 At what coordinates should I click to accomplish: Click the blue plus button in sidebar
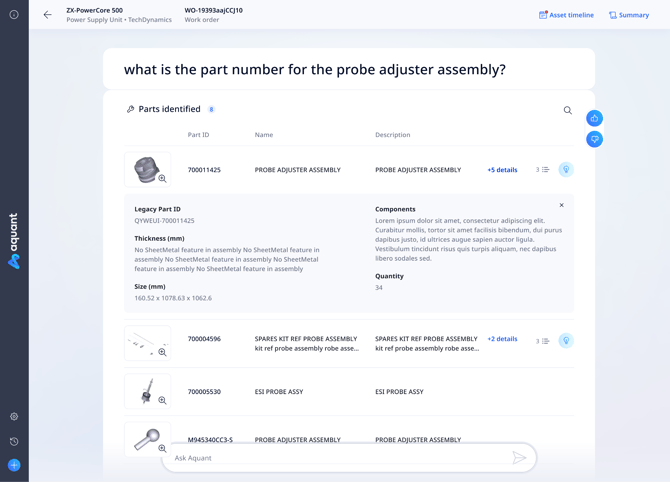(14, 465)
